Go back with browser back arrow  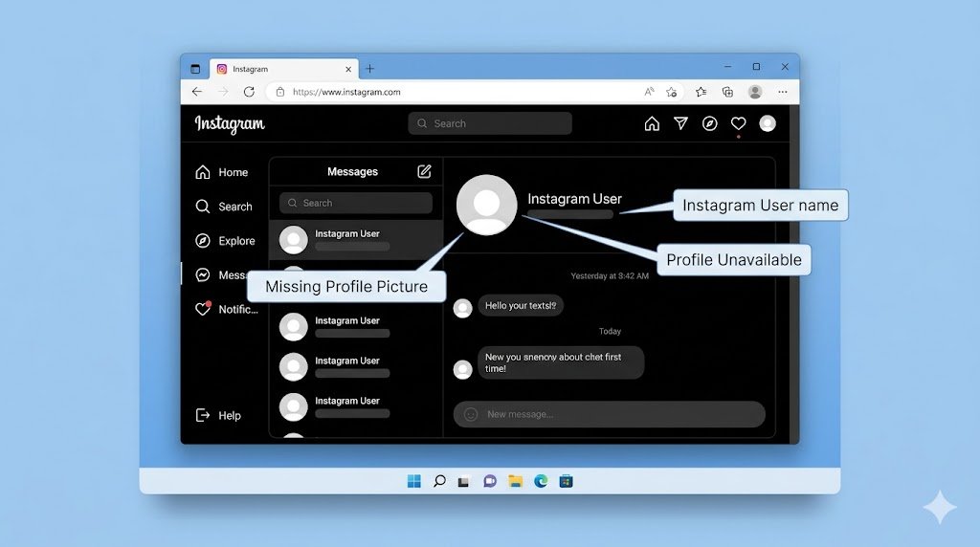click(x=197, y=92)
